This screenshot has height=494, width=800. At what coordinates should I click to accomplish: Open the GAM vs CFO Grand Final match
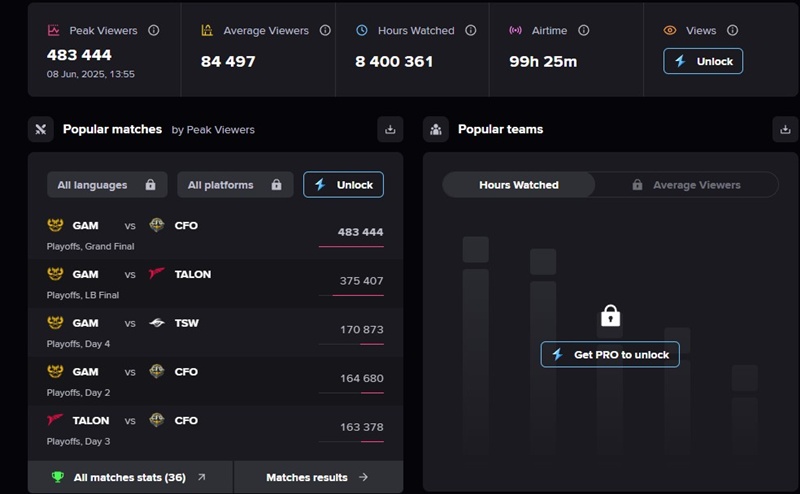pos(215,235)
